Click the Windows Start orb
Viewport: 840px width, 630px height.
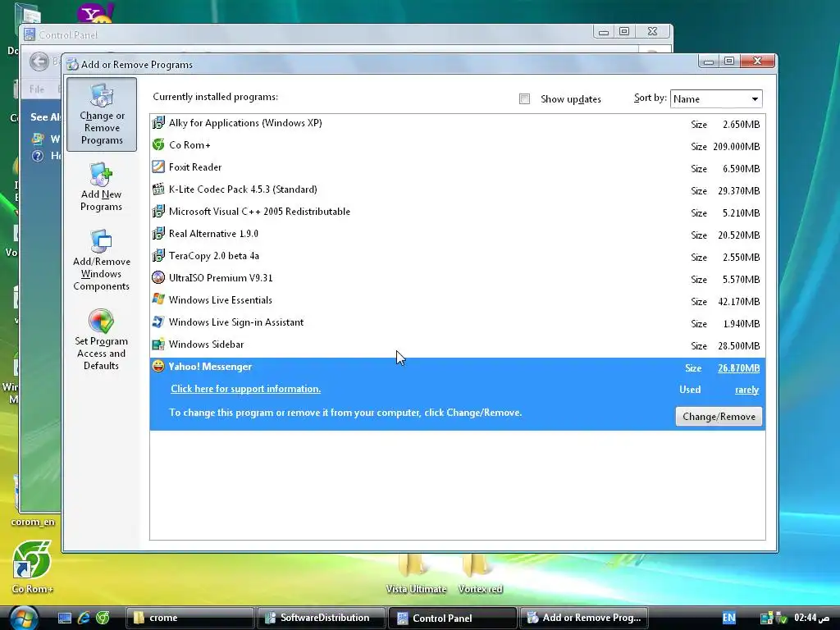pos(24,618)
